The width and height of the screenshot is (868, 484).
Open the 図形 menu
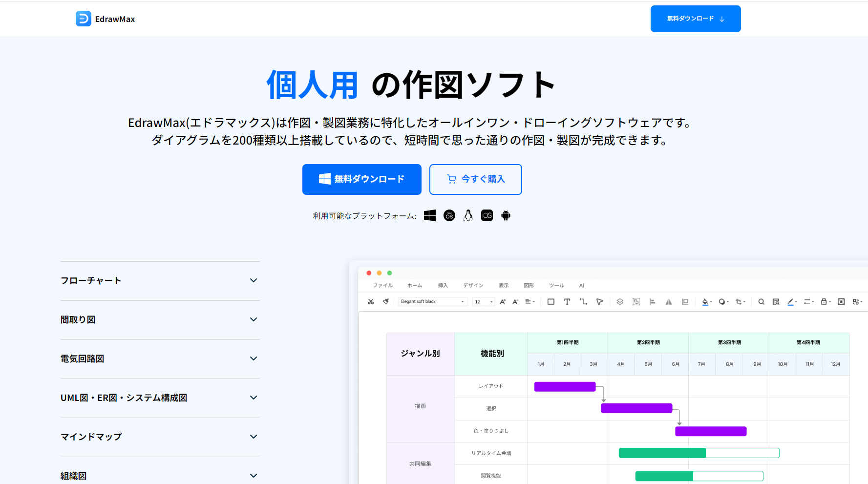[529, 286]
